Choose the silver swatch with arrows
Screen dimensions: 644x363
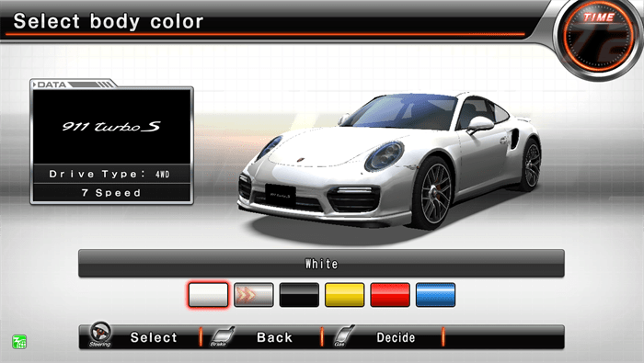[x=254, y=295]
